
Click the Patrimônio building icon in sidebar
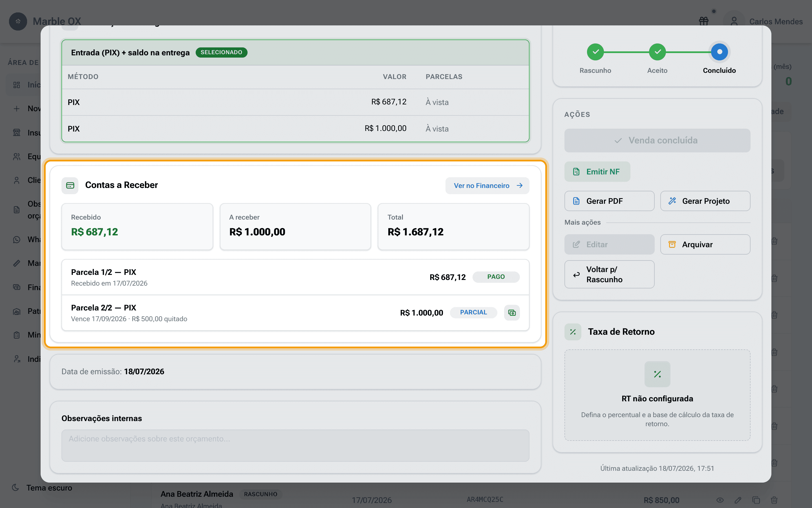point(17,312)
